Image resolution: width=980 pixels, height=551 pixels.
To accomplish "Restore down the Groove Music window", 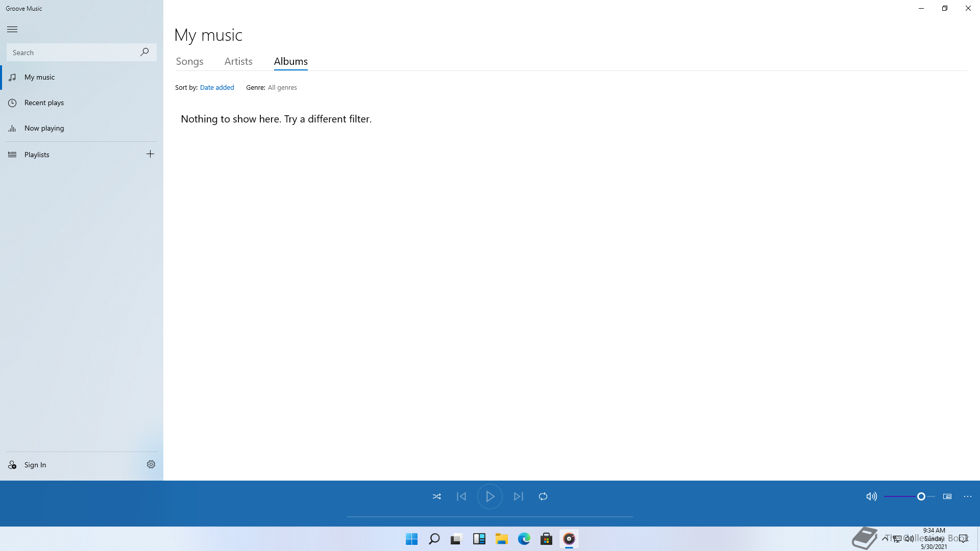I will (x=945, y=8).
